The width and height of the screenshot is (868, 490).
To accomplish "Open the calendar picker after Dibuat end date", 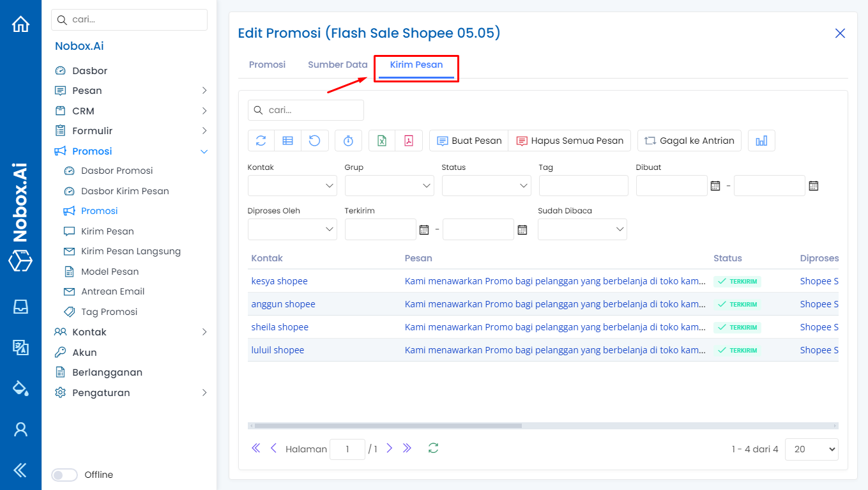I will pos(813,186).
